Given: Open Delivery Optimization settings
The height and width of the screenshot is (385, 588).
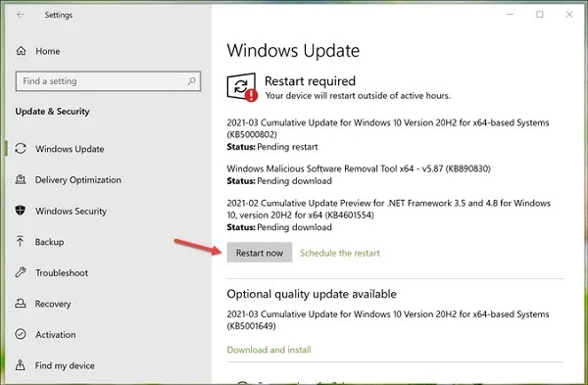Looking at the screenshot, I should click(78, 180).
